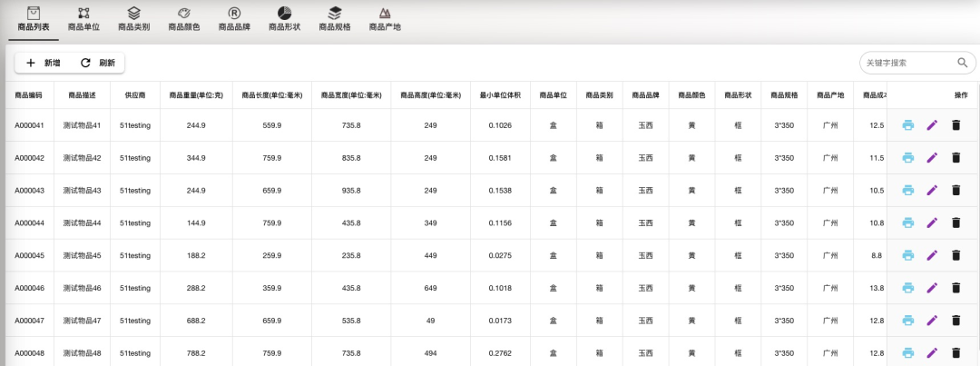Select the 测试物品48 description cell

[x=82, y=353]
